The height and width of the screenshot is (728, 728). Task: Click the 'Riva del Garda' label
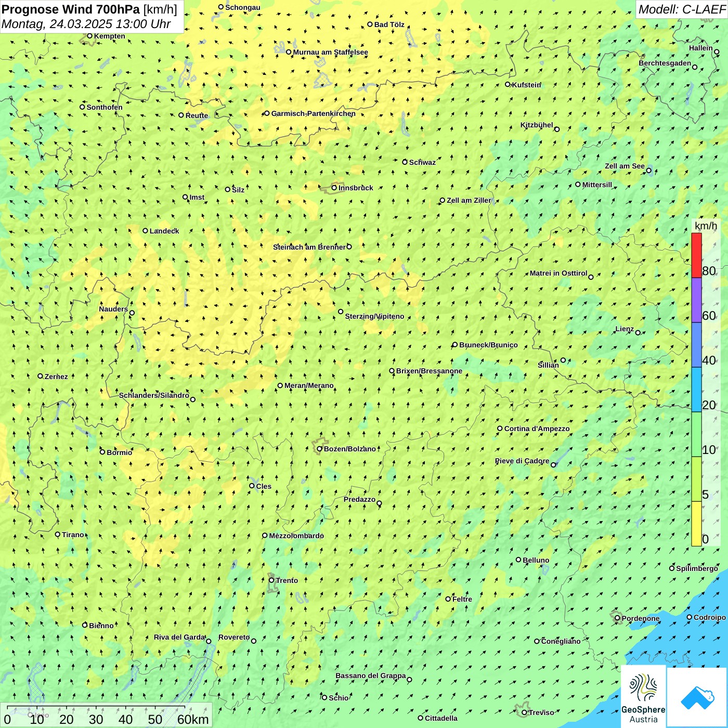[179, 637]
